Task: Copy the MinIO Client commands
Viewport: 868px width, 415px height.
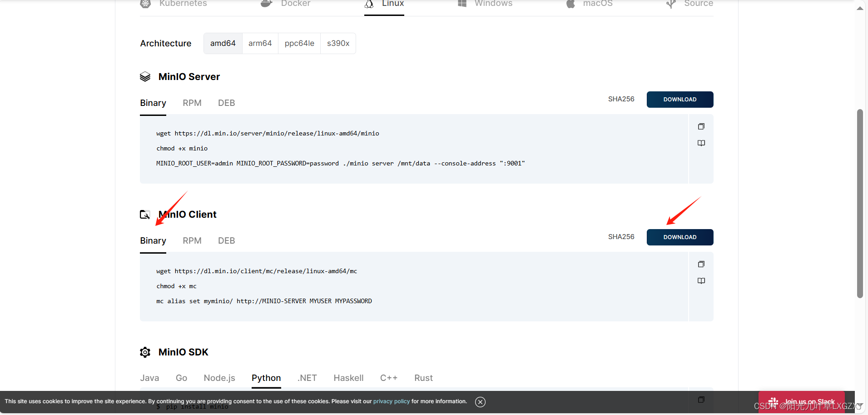Action: (701, 264)
